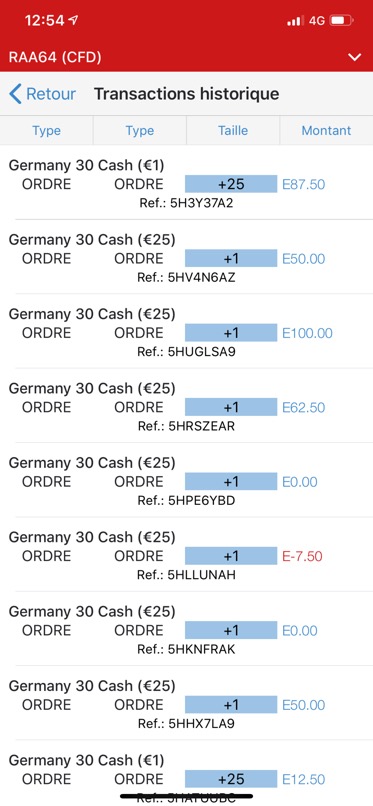Select the red E-7.50 loss amount
The width and height of the screenshot is (373, 806).
pyautogui.click(x=302, y=556)
